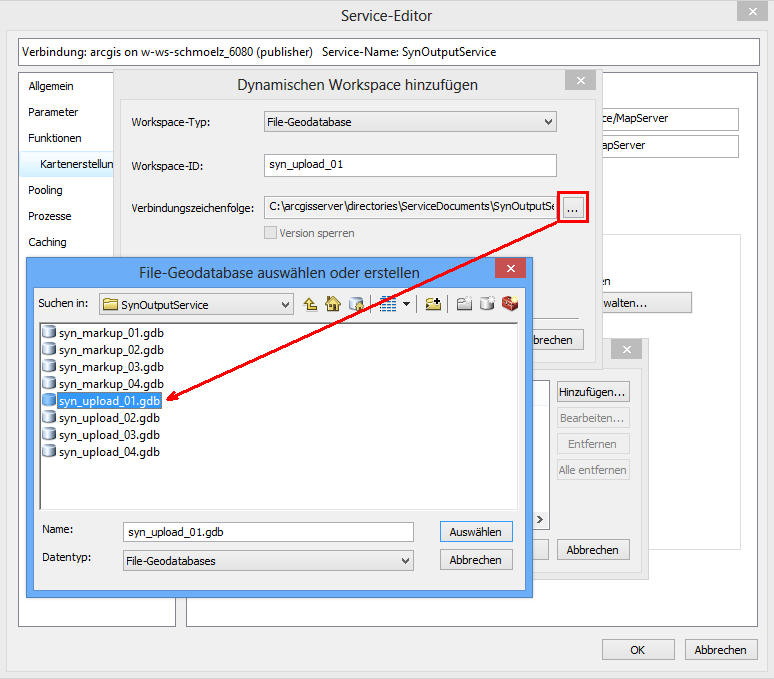Open Pooling tab in Service-Editor
The image size is (774, 679).
[x=45, y=190]
